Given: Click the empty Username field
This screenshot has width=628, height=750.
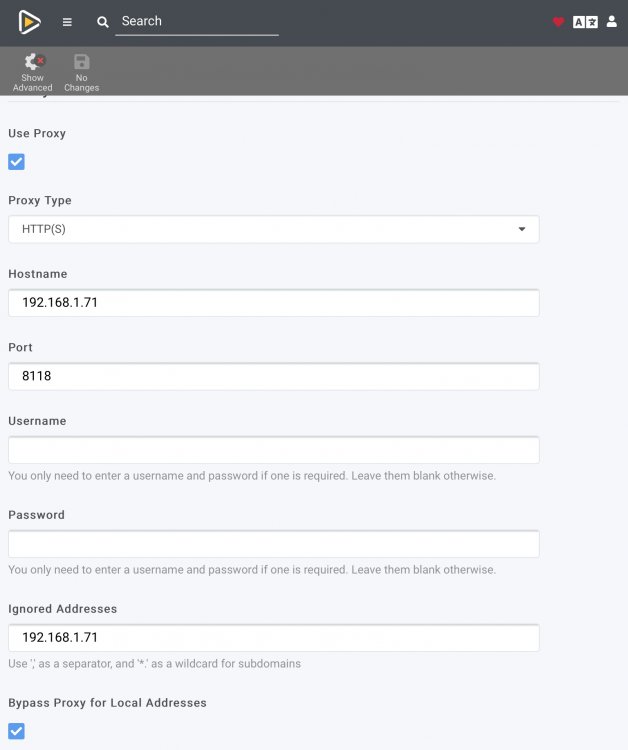Looking at the screenshot, I should pos(274,450).
